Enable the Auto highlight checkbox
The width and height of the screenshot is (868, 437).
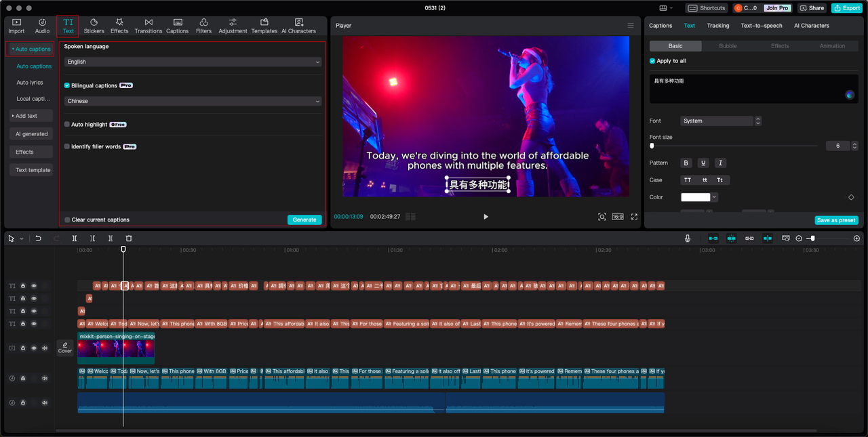coord(67,125)
